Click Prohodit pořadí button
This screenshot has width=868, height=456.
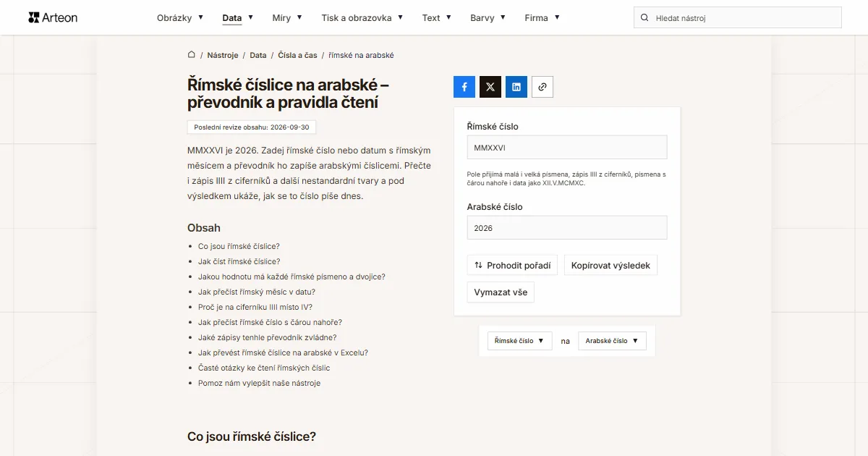click(x=512, y=265)
